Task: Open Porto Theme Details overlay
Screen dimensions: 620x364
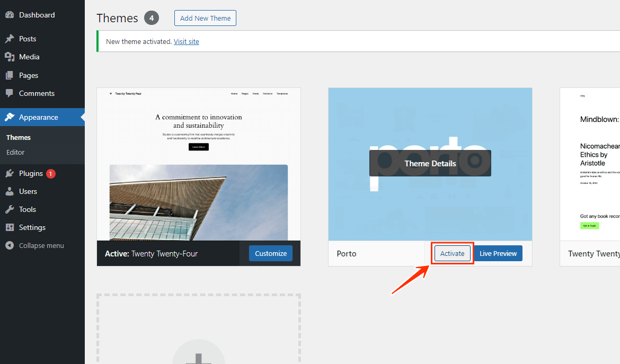Action: pos(430,163)
